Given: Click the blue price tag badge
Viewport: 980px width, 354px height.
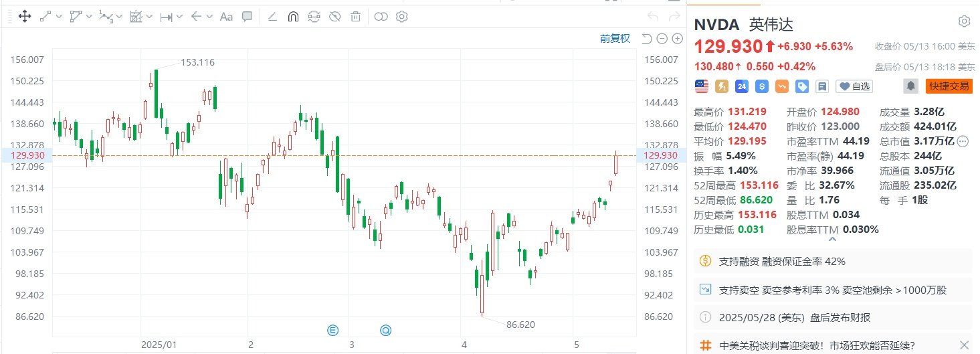Looking at the screenshot, I should [801, 86].
